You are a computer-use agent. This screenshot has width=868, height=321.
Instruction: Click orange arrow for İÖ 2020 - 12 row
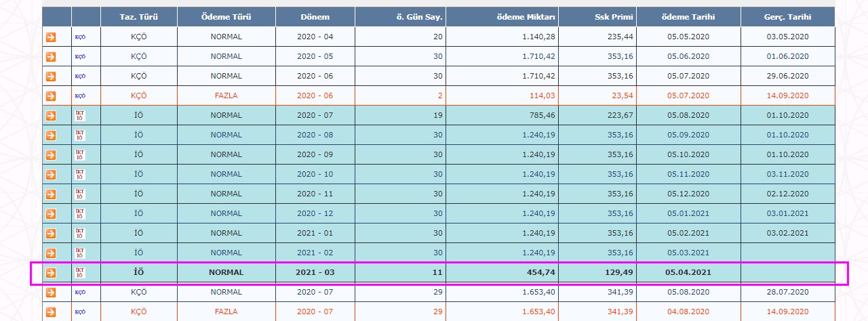point(51,214)
